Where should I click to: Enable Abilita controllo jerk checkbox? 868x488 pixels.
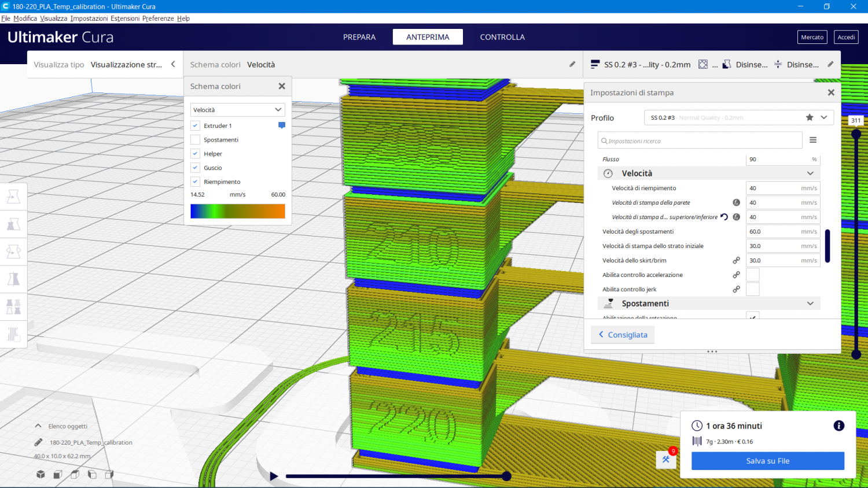coord(753,289)
